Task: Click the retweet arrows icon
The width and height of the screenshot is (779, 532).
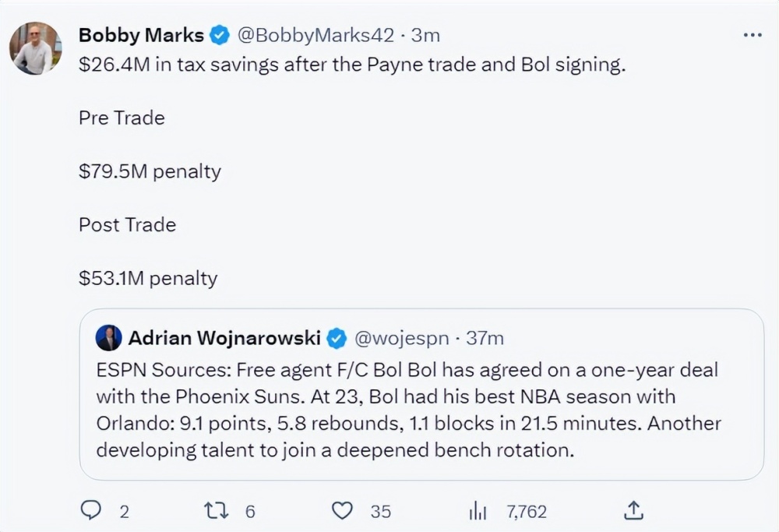Action: 214,510
